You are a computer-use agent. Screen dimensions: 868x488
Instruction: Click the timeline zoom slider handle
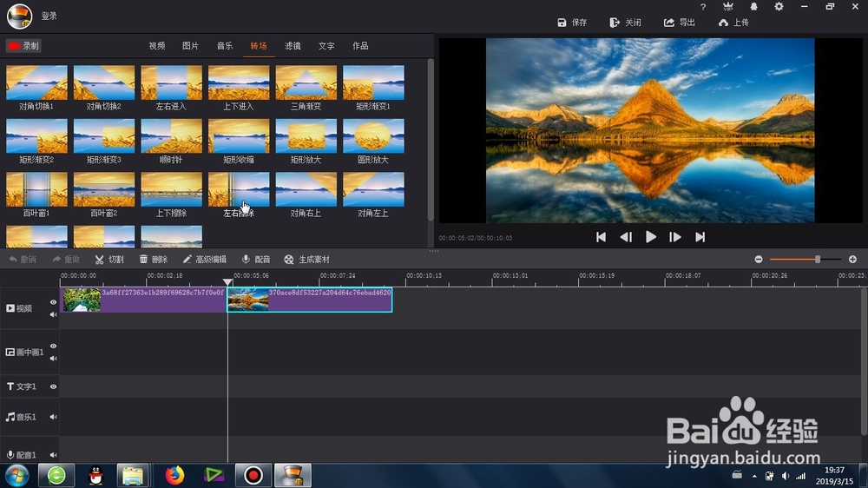pyautogui.click(x=817, y=260)
